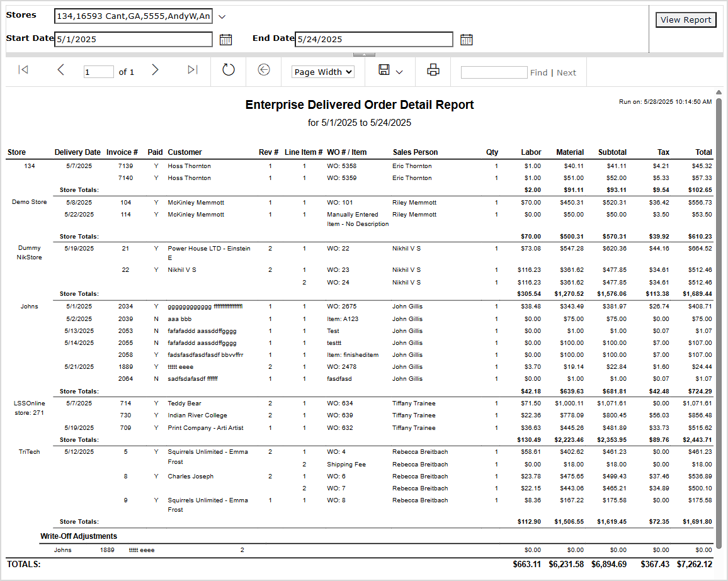
Task: Print the delivered order report
Action: tap(433, 70)
